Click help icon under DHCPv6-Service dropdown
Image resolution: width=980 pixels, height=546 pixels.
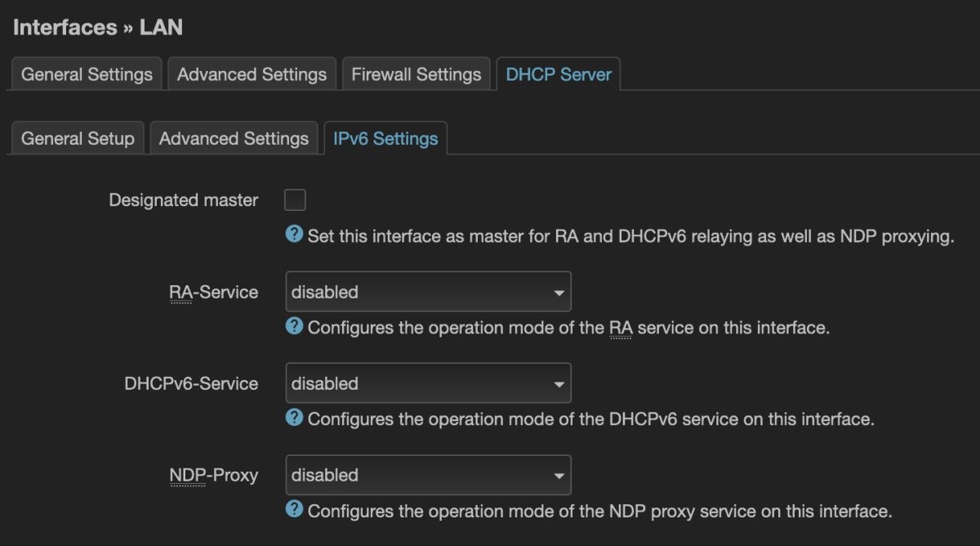[x=294, y=418]
